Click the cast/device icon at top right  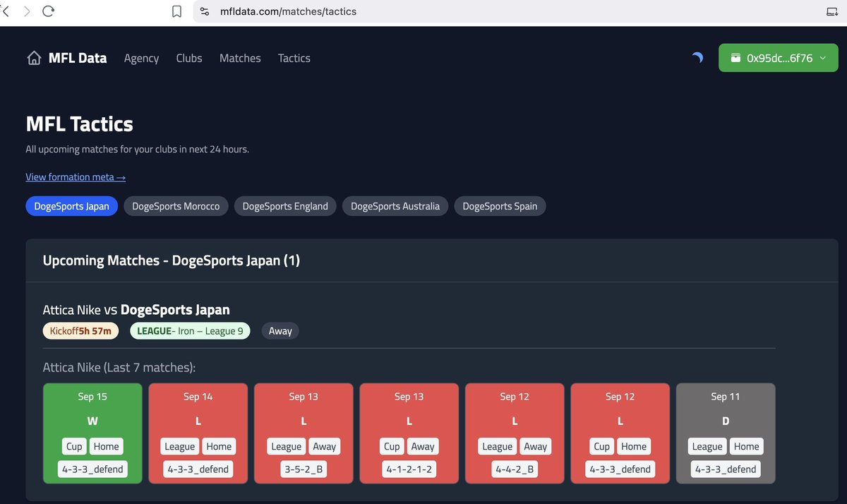tap(833, 11)
